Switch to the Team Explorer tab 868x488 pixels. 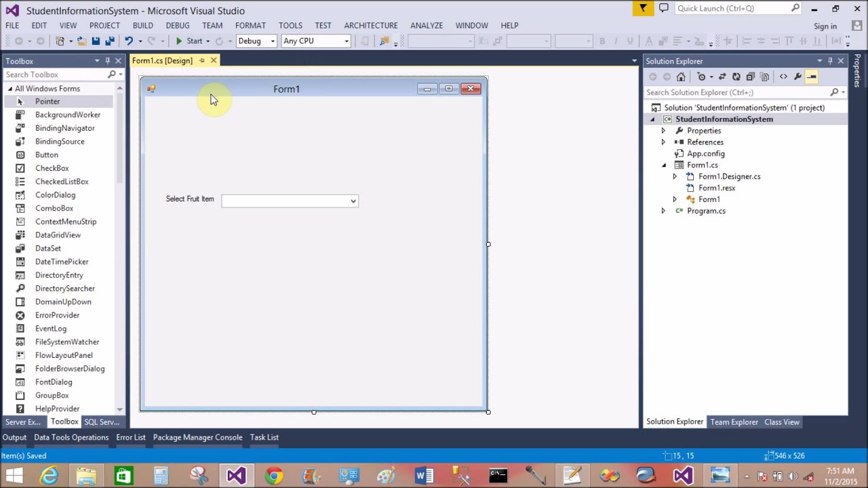tap(734, 422)
